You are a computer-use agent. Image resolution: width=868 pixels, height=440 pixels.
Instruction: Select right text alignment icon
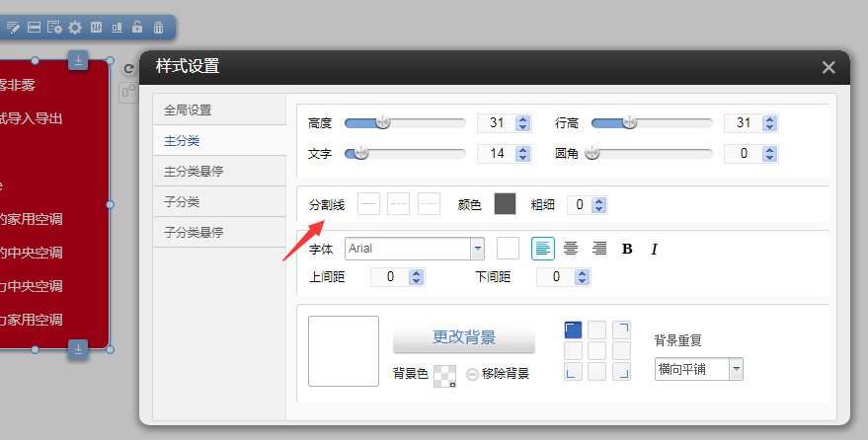click(x=598, y=249)
